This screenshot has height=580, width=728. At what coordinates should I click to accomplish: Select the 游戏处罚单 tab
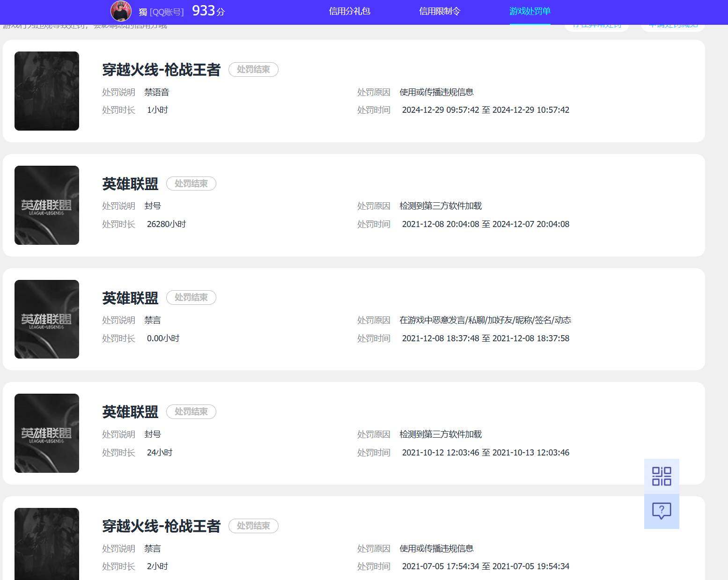pos(530,11)
